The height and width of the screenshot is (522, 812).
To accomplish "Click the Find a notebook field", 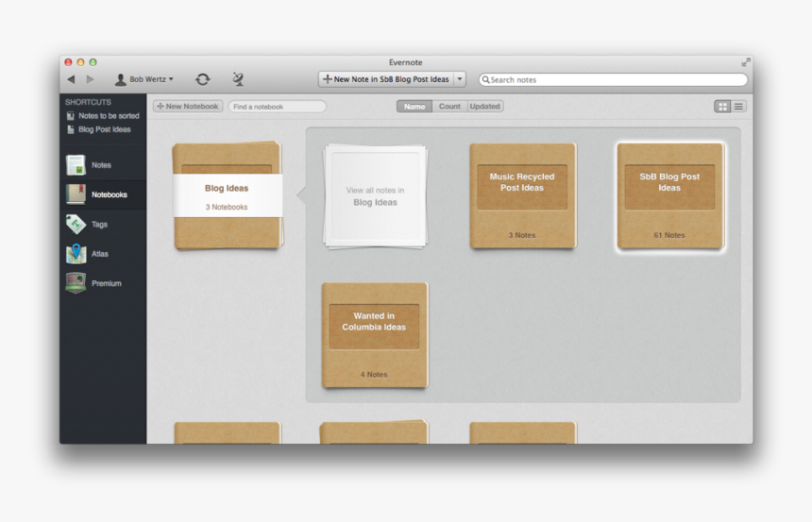I will pyautogui.click(x=277, y=107).
